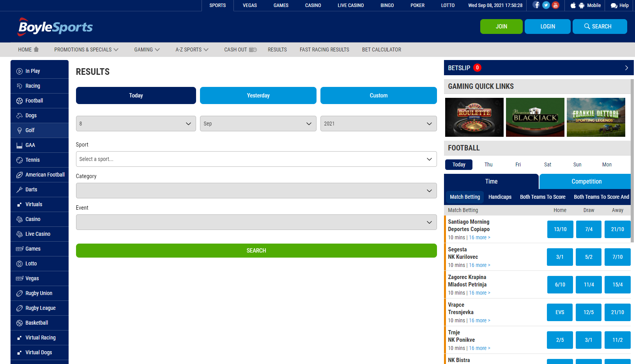Open the Roulette game thumbnail
Image resolution: width=635 pixels, height=364 pixels.
click(474, 117)
